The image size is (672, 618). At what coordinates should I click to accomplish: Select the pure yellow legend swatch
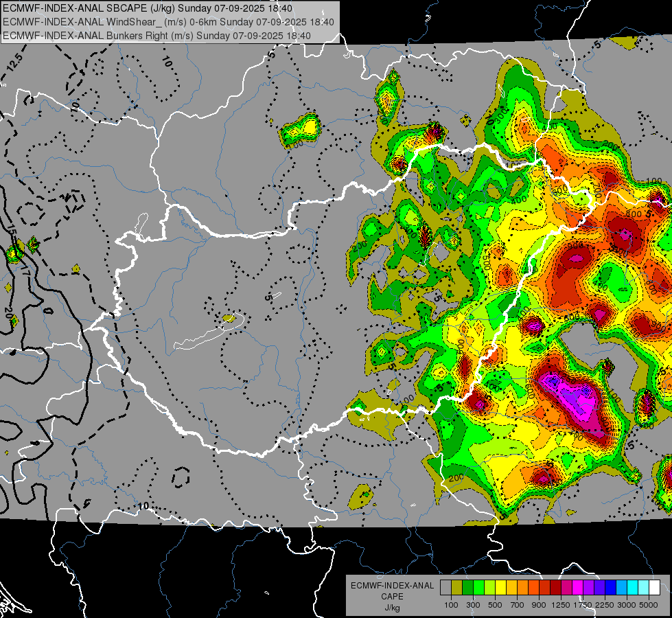coord(500,587)
